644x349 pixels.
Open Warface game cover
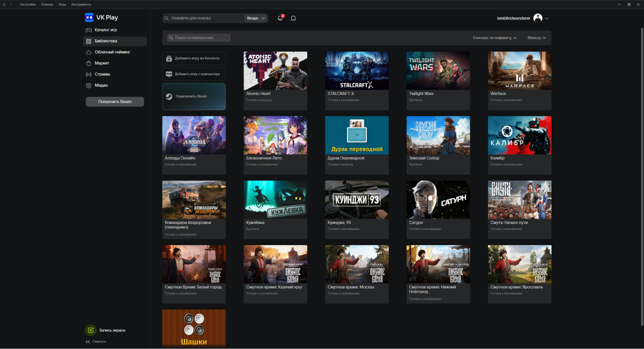[x=520, y=71]
